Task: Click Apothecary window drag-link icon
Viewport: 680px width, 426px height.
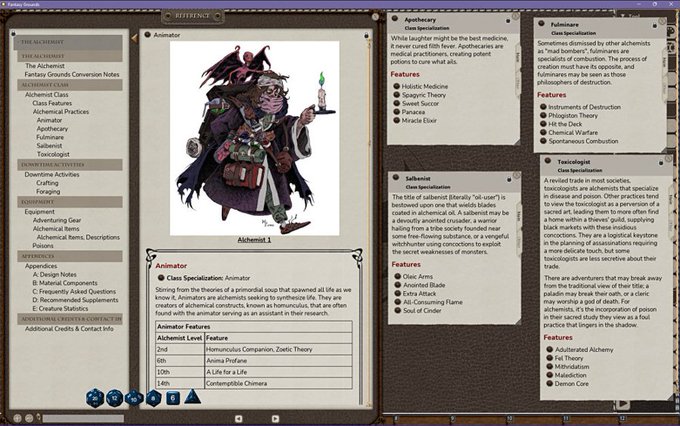Action: tap(395, 19)
